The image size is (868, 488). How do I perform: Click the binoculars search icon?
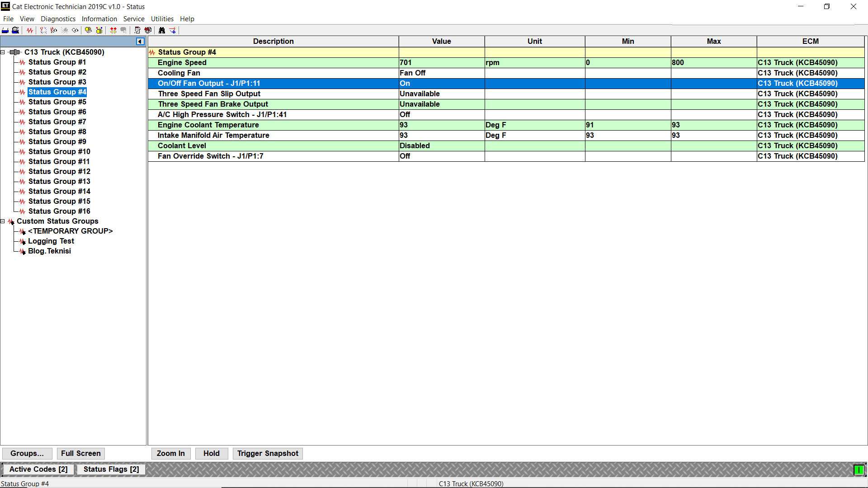(x=161, y=30)
